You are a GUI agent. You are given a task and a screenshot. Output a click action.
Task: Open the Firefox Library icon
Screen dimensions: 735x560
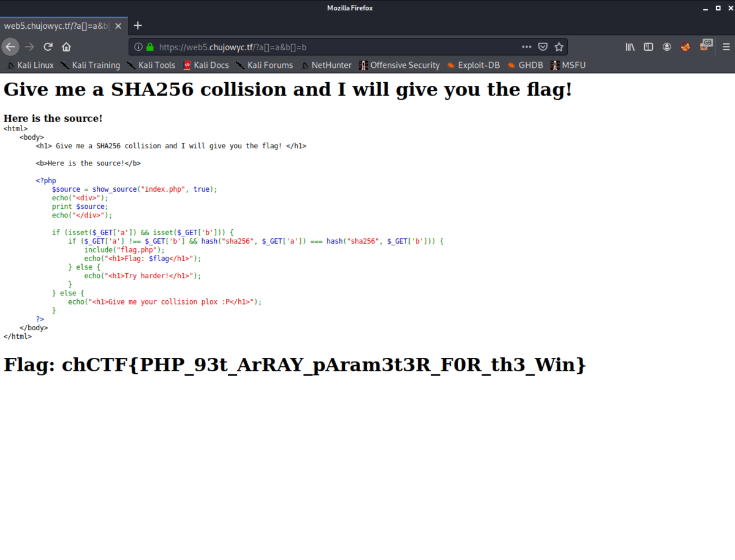point(630,47)
